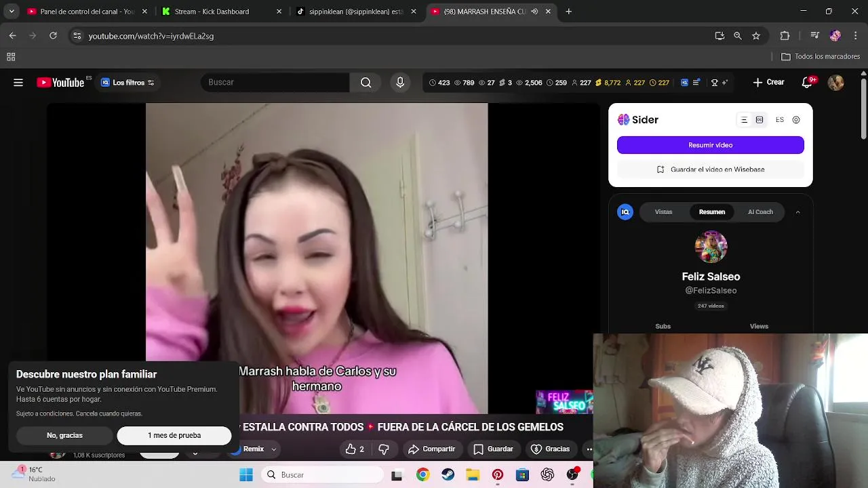868x488 pixels.
Task: Open a new browser tab
Action: (x=568, y=12)
